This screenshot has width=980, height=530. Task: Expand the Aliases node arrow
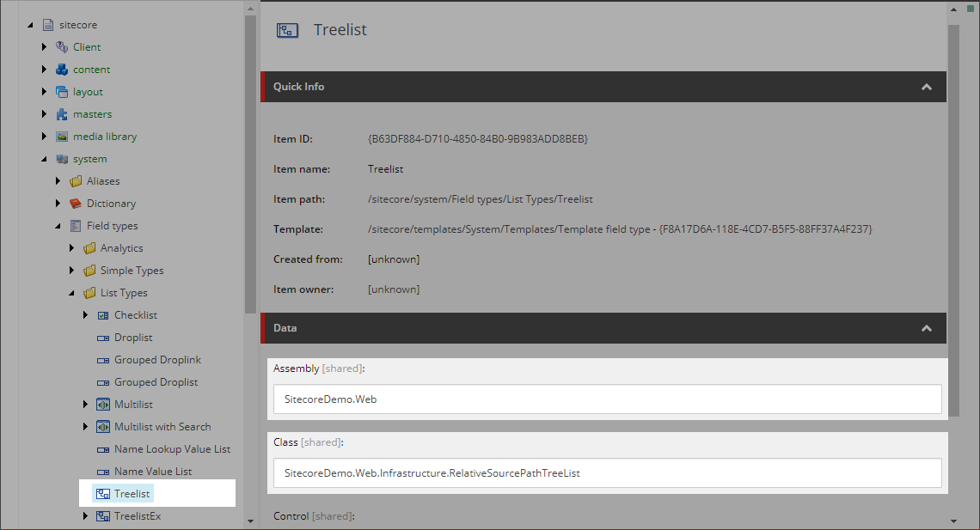pos(58,181)
